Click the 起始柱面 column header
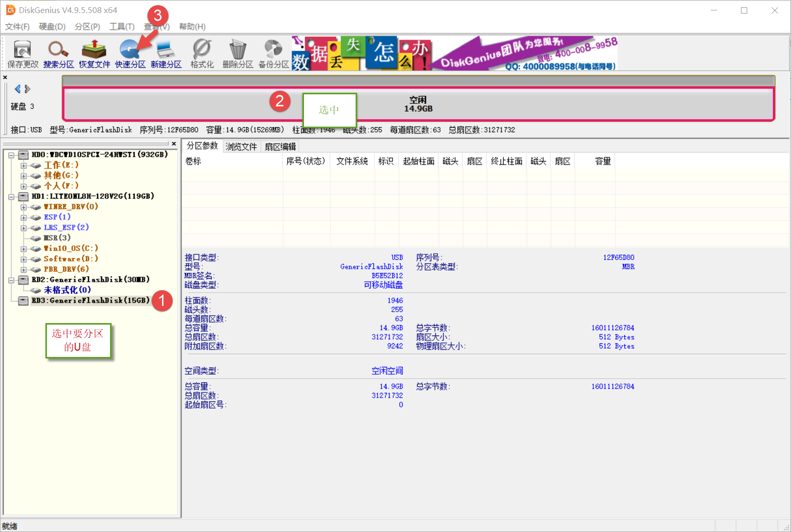Screen dimensions: 791x532 (419, 162)
